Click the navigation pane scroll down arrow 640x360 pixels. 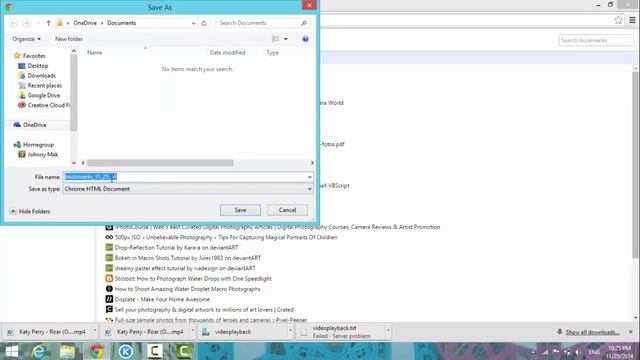point(74,163)
